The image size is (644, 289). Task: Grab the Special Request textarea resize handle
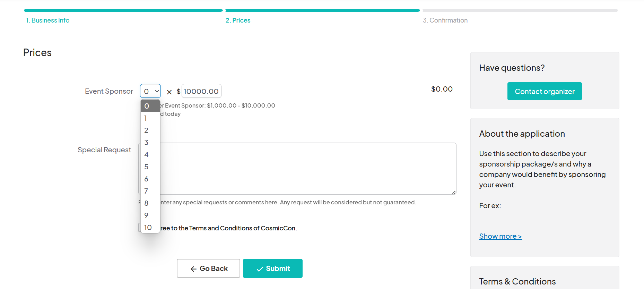(454, 192)
